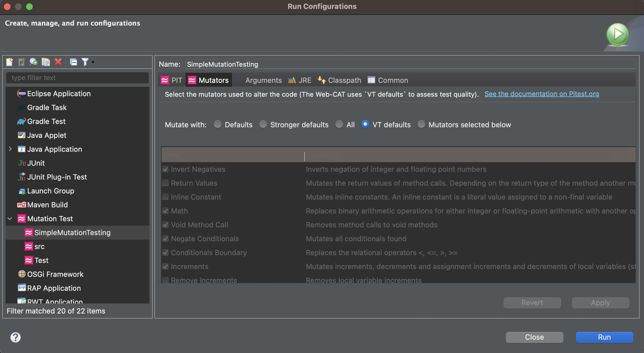Duplicate the selected launch configuration

[46, 62]
